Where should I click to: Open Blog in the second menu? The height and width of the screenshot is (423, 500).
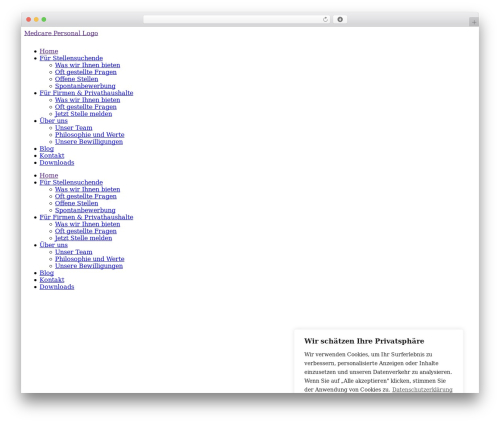[x=47, y=273]
